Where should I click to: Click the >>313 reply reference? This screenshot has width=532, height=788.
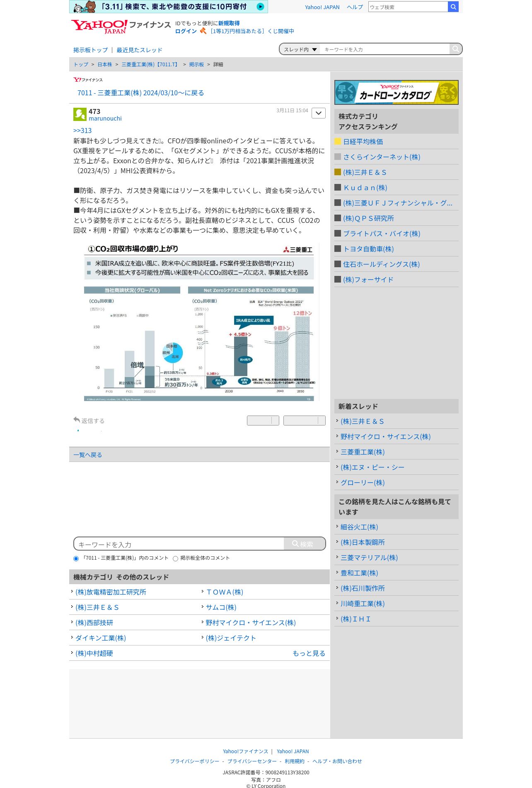82,131
